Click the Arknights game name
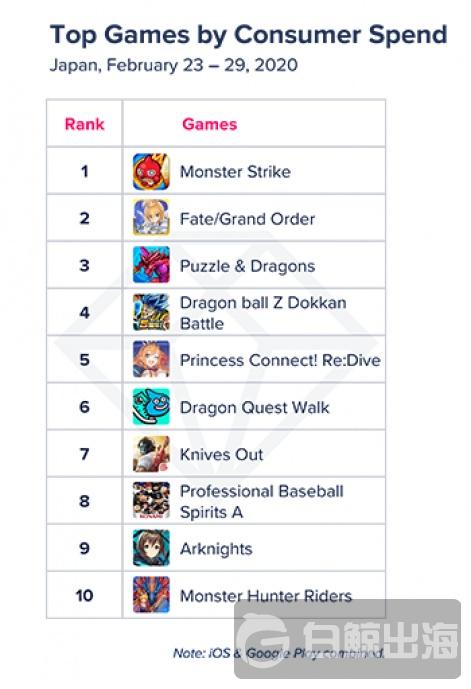Screen dimensions: 471x689 (x=216, y=549)
